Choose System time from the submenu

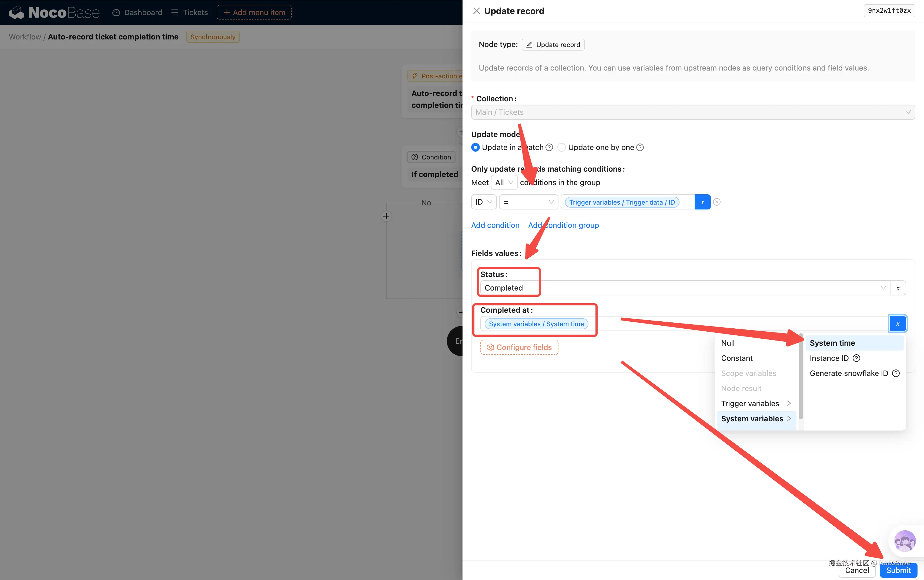pos(832,343)
